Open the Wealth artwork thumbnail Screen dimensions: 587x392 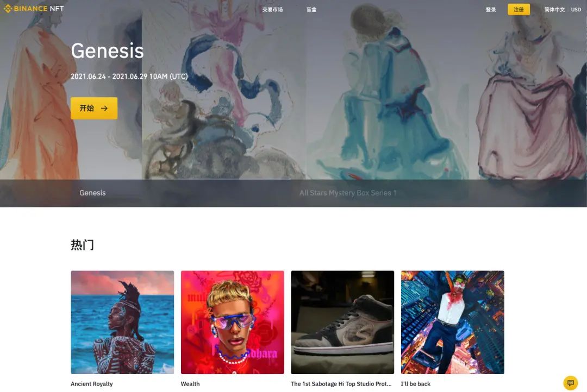pos(233,322)
